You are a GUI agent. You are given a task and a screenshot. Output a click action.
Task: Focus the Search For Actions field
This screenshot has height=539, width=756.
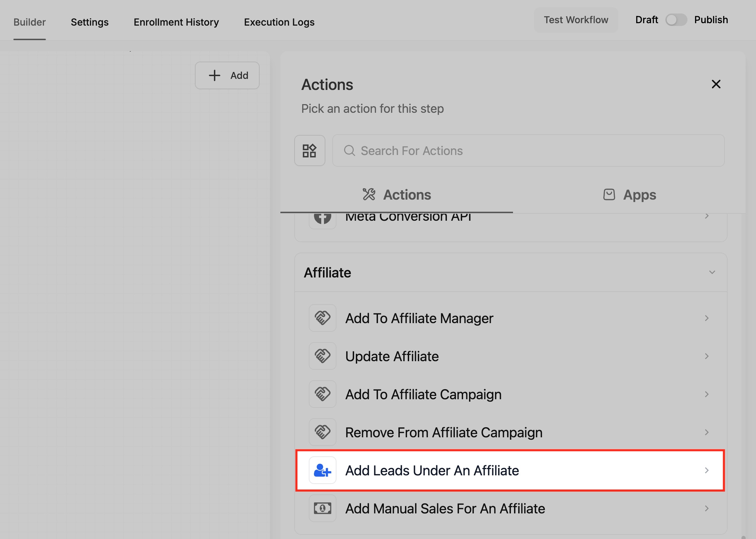coord(528,150)
